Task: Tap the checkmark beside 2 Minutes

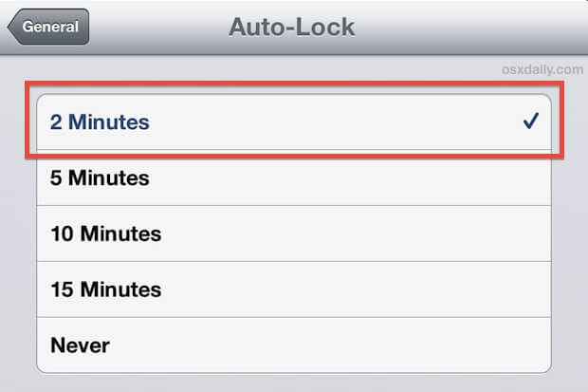Action: (530, 121)
